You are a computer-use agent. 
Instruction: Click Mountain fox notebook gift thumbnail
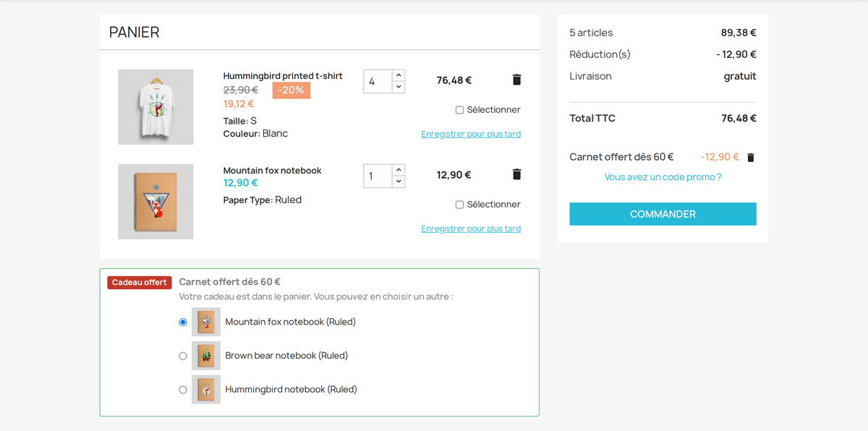click(206, 322)
